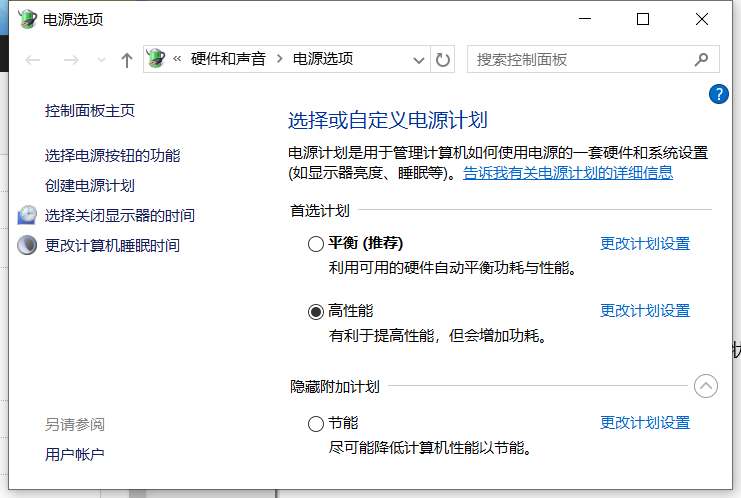
Task: Collapse the 隐藏附加计划 section
Action: (705, 386)
